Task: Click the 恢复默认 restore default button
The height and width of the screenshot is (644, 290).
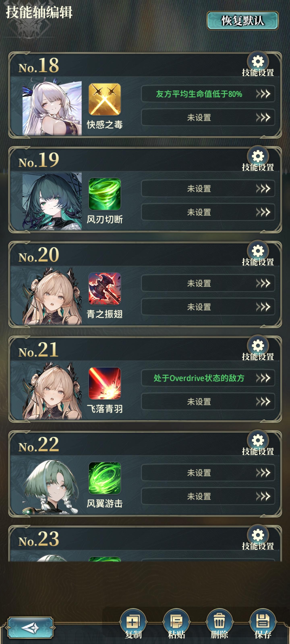Action: point(242,21)
